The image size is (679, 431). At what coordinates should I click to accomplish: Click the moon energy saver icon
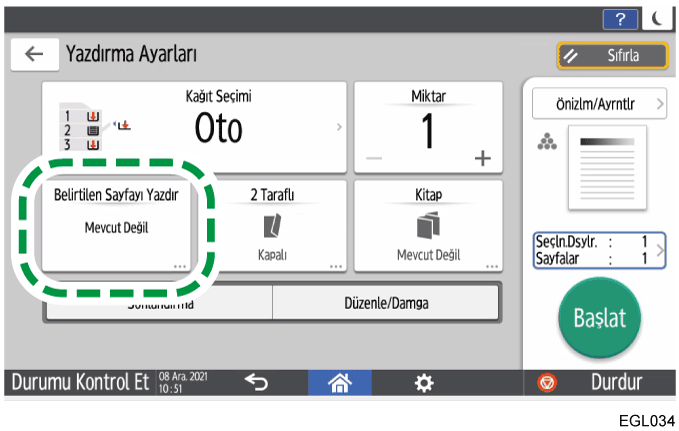pyautogui.click(x=654, y=20)
